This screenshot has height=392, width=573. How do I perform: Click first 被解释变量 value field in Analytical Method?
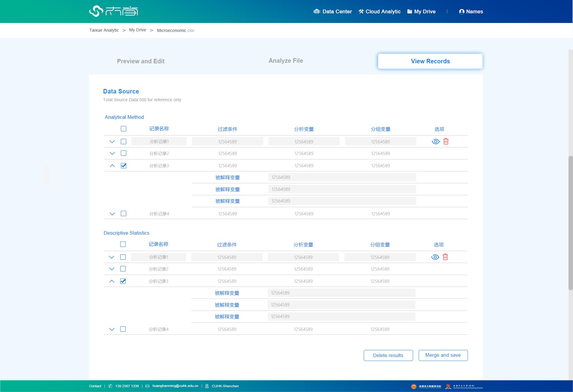click(342, 177)
